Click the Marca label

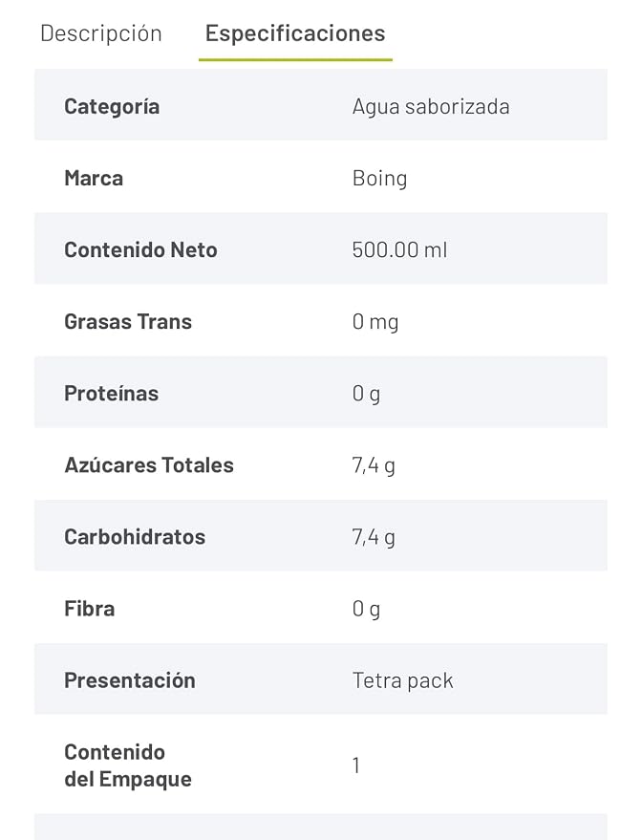(94, 179)
